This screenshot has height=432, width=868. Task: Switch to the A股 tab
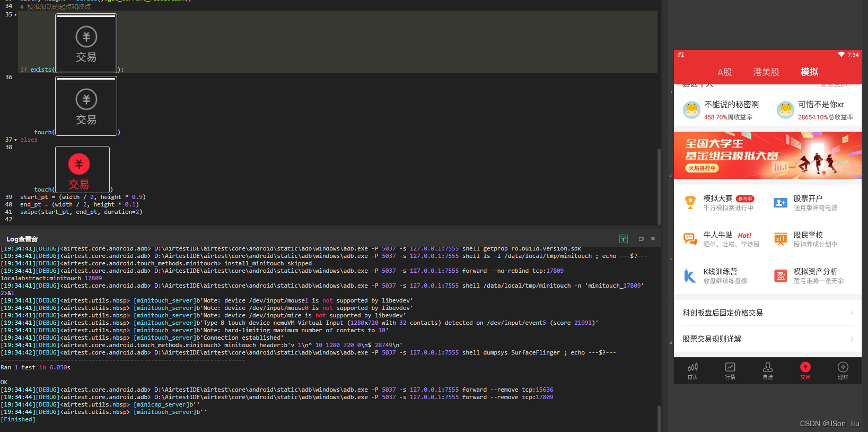pyautogui.click(x=724, y=72)
